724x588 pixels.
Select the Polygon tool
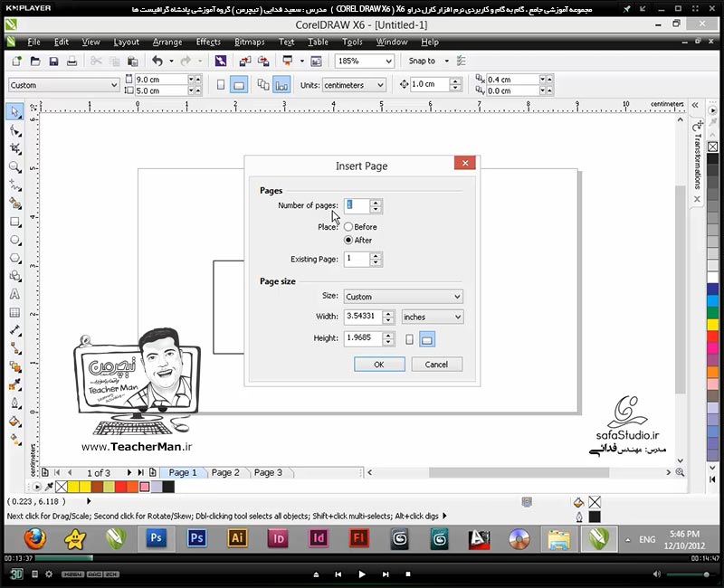click(x=14, y=258)
